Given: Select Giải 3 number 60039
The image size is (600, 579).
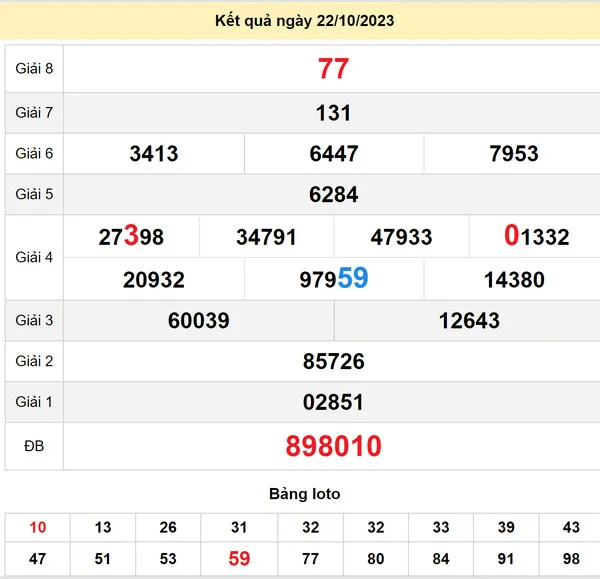Looking at the screenshot, I should click(x=199, y=321).
